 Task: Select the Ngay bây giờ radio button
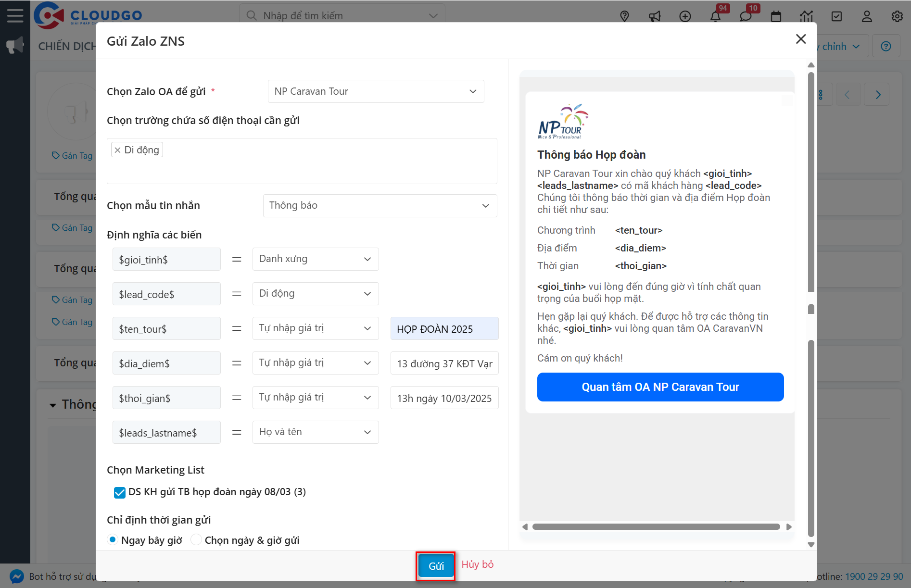113,539
